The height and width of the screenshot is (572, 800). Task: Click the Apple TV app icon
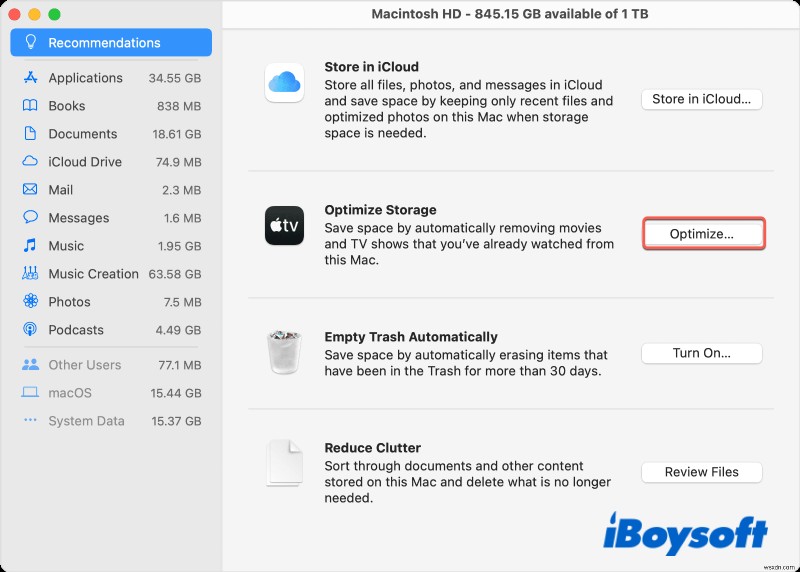click(x=284, y=226)
